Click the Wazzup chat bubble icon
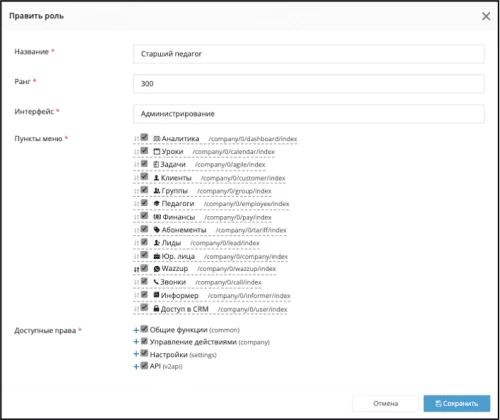Image resolution: width=500 pixels, height=420 pixels. [157, 269]
